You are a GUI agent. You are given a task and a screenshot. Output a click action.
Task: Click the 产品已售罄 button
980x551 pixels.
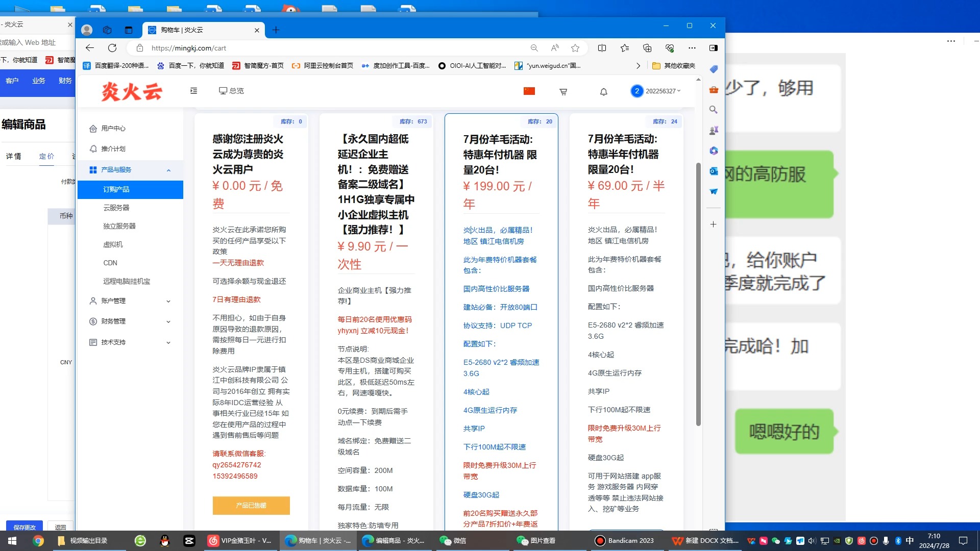pyautogui.click(x=251, y=506)
